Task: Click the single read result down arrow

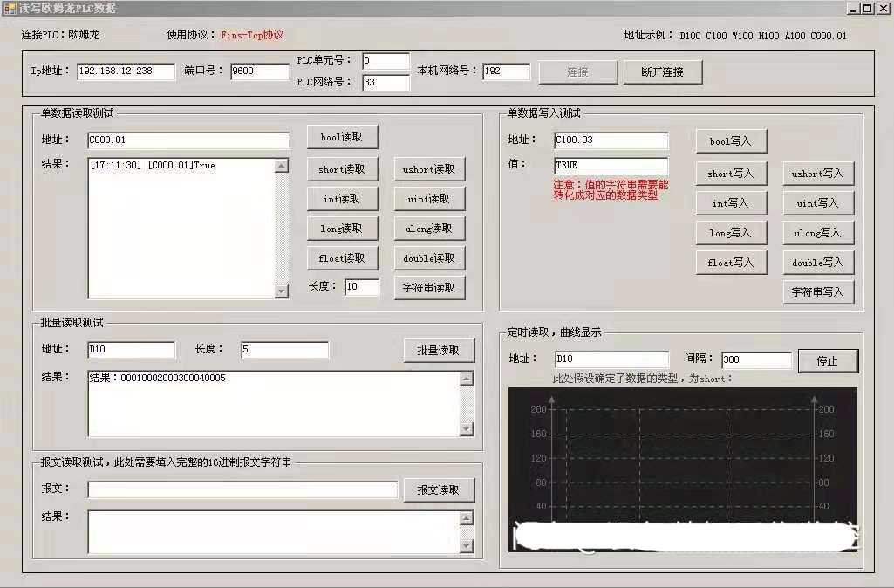Action: click(x=282, y=291)
